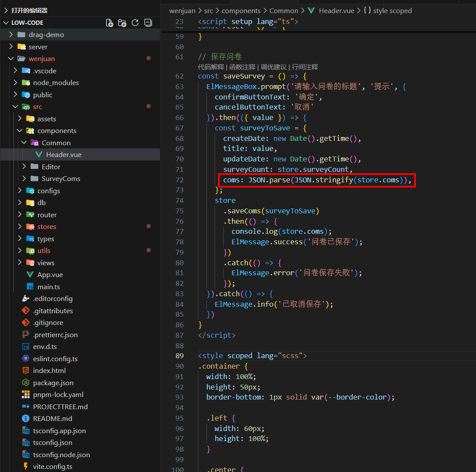
Task: Click the editorconfig mouse icon
Action: point(26,298)
